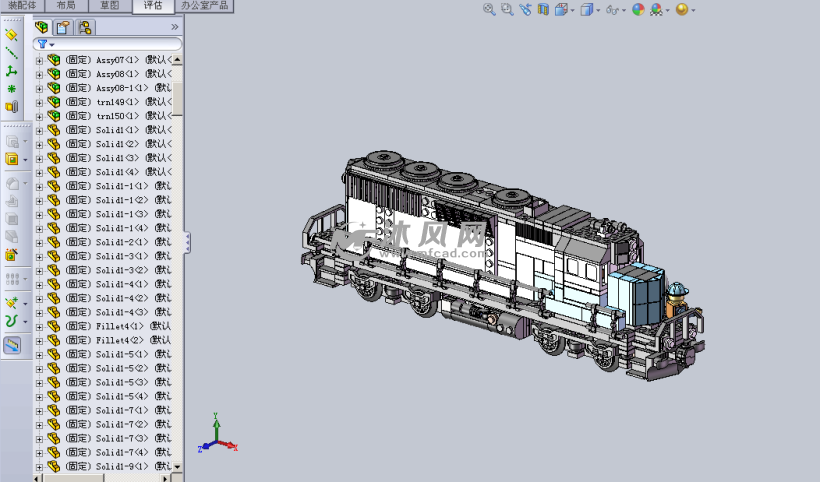Expand the trn149<1> tree node
This screenshot has height=482, width=820.
39,102
